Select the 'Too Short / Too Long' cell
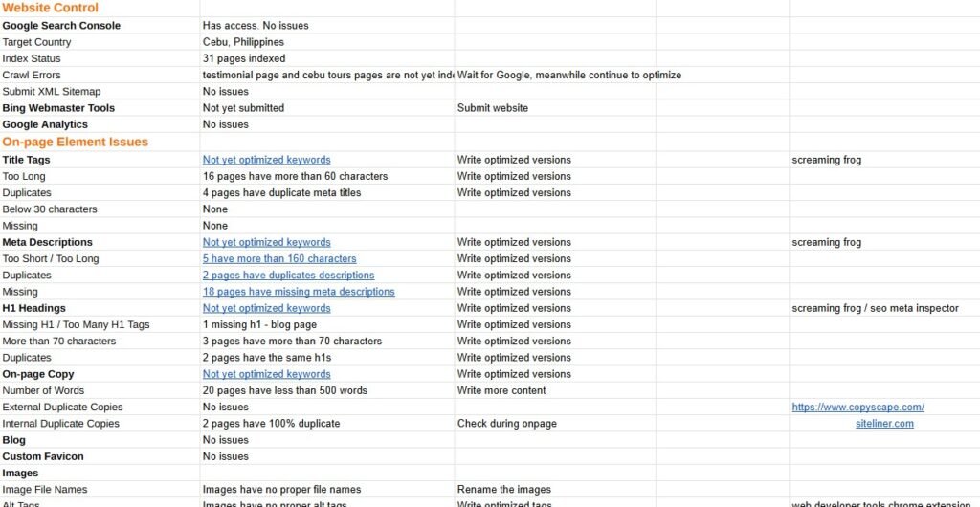Image resolution: width=980 pixels, height=507 pixels. pos(100,258)
